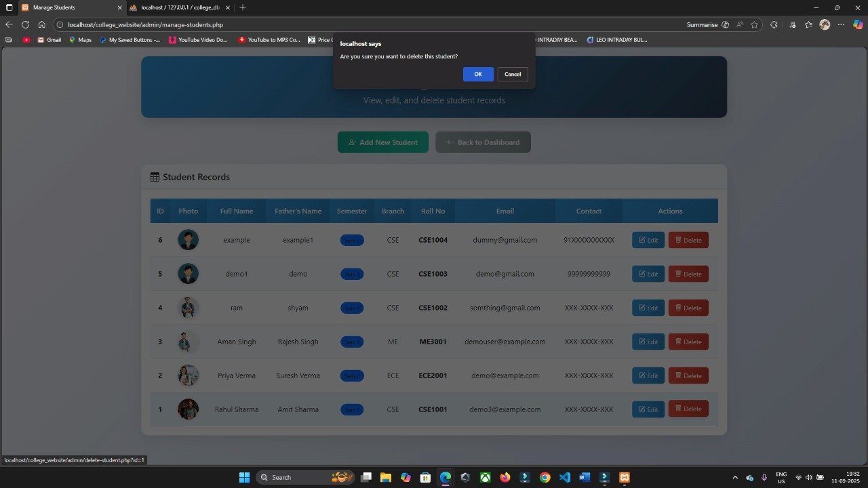Open Gmail bookmark in favorites bar
The image size is (868, 488).
[49, 40]
